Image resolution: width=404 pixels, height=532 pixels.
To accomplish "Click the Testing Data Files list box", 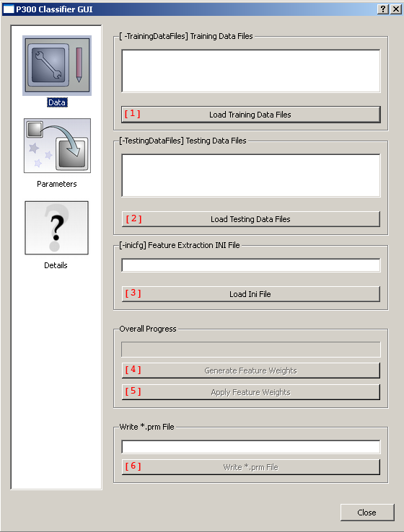I will [251, 175].
